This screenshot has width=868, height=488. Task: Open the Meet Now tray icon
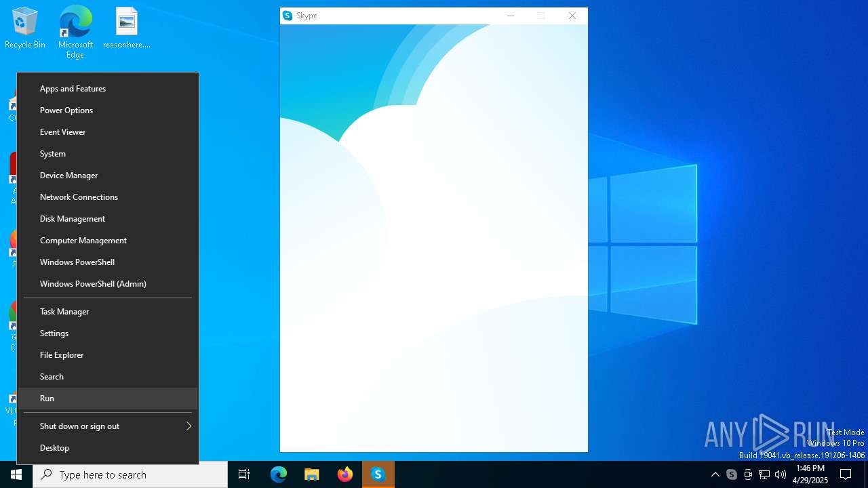coord(748,474)
